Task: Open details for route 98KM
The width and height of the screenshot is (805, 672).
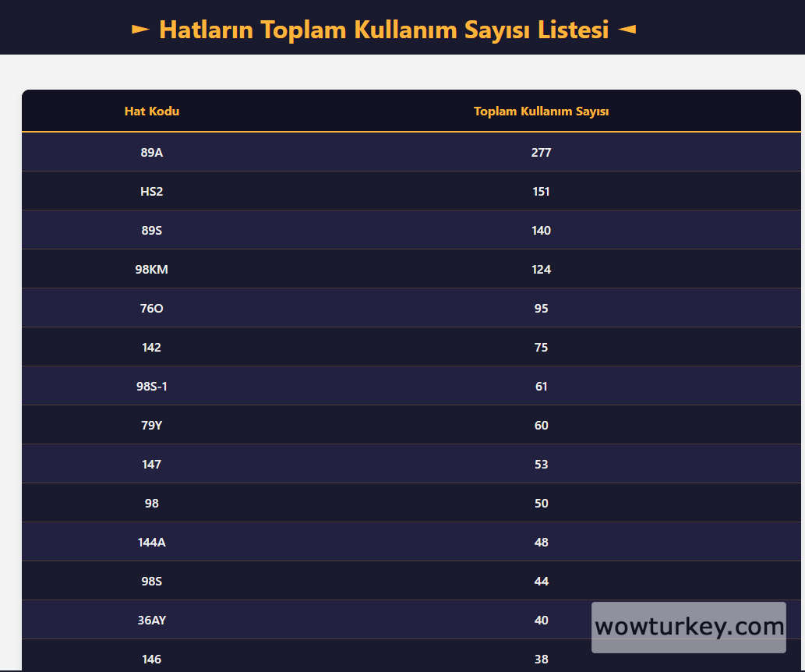Action: pos(151,269)
